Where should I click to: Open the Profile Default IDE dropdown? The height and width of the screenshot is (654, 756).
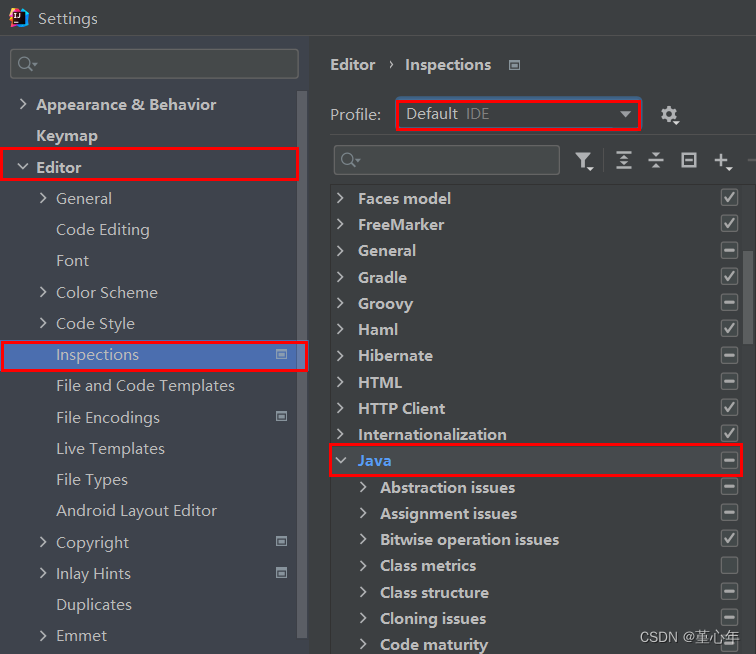(518, 114)
